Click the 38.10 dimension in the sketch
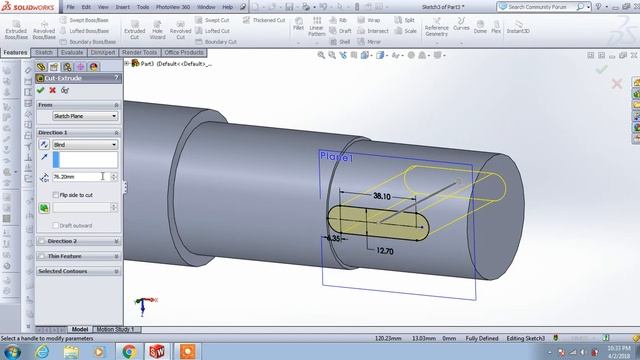This screenshot has width=640, height=360. 382,196
